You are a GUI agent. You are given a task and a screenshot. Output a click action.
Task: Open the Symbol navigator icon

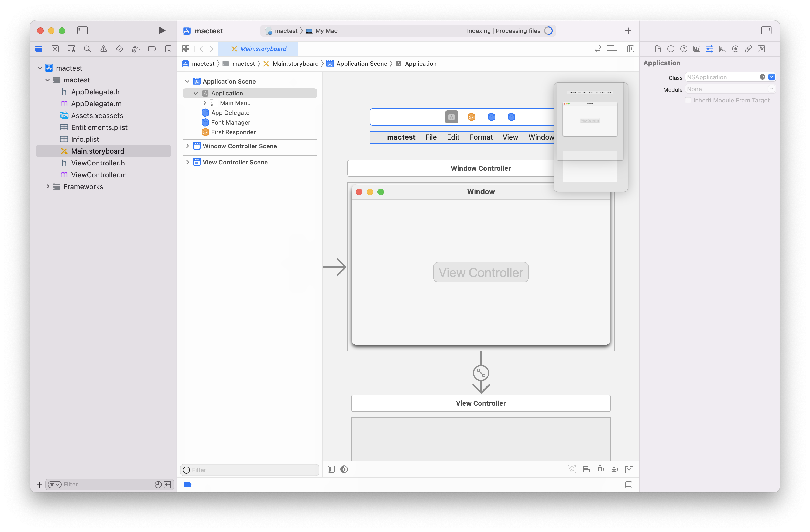[71, 49]
